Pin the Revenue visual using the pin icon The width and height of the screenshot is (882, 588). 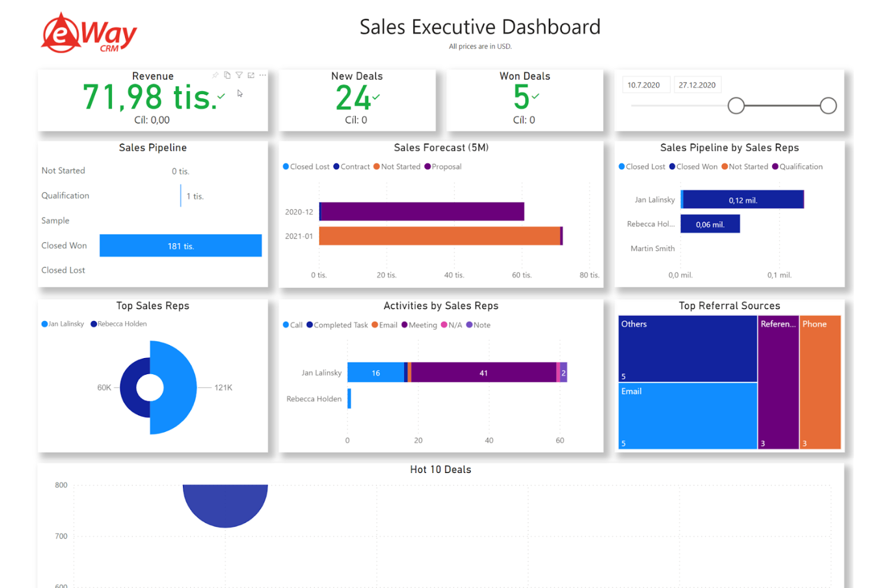coord(215,75)
